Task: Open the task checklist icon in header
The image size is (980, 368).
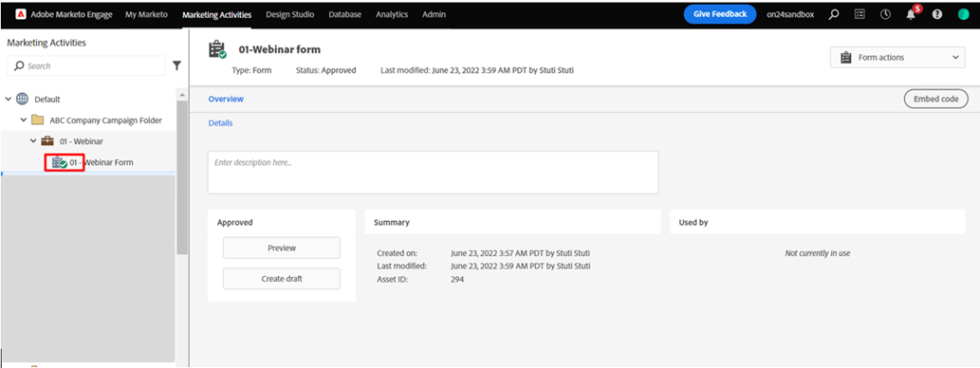Action: point(860,14)
